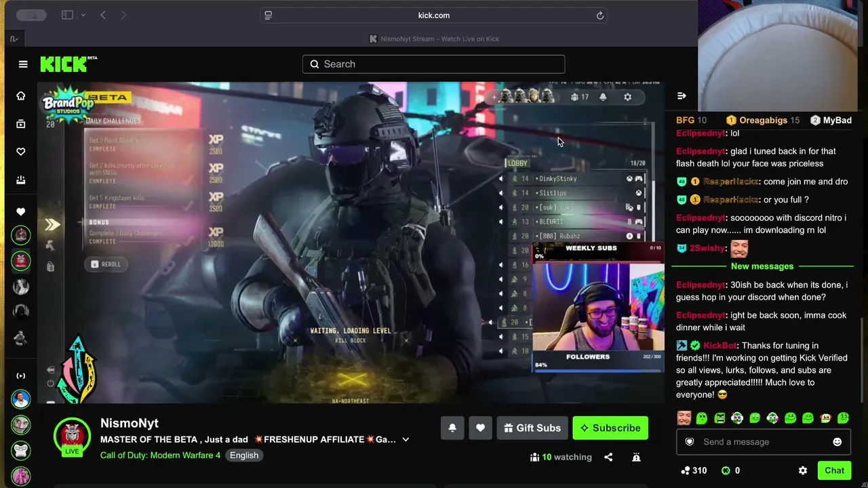Open Safari sidebar options dropdown arrow
The image size is (868, 488).
click(83, 15)
